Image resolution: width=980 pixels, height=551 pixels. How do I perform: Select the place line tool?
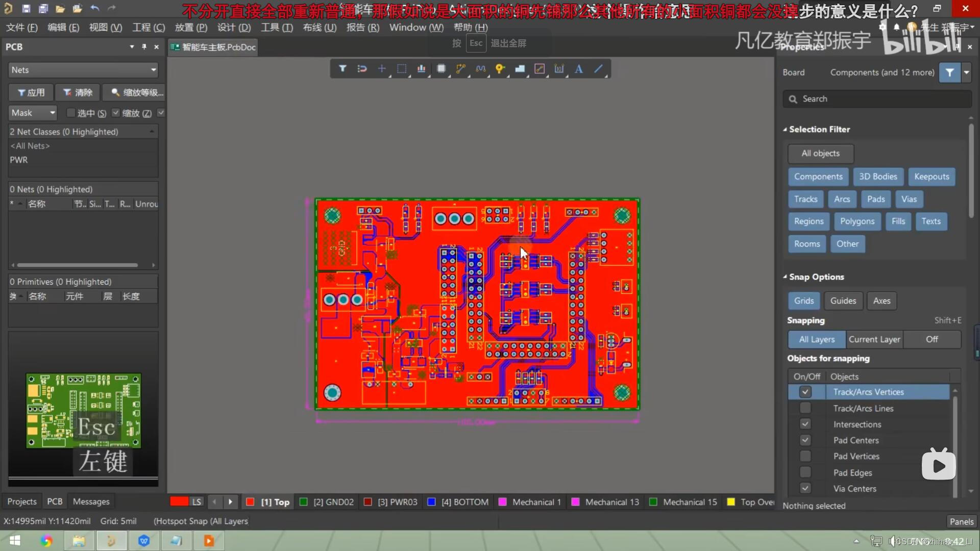tap(598, 69)
